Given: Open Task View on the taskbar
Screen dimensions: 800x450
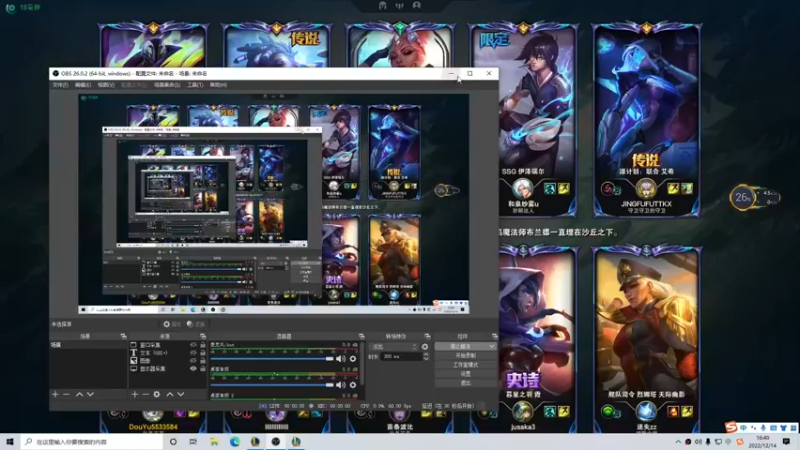Looking at the screenshot, I should [x=193, y=441].
